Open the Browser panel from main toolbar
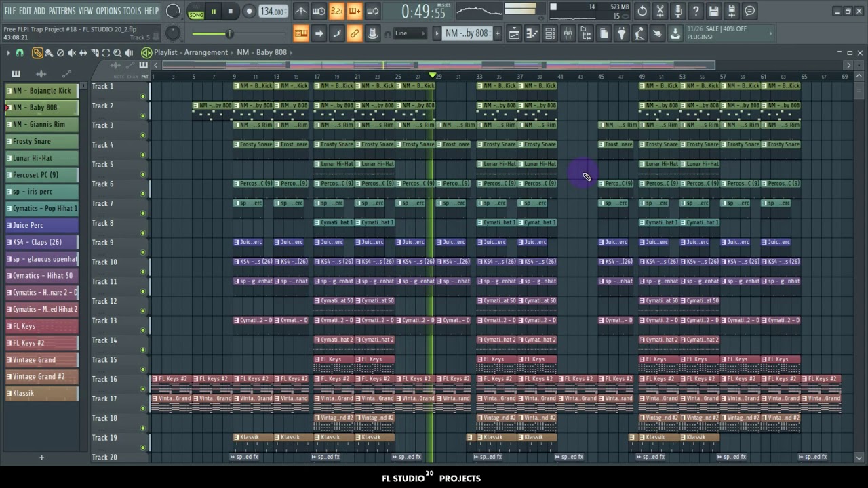 (x=586, y=33)
